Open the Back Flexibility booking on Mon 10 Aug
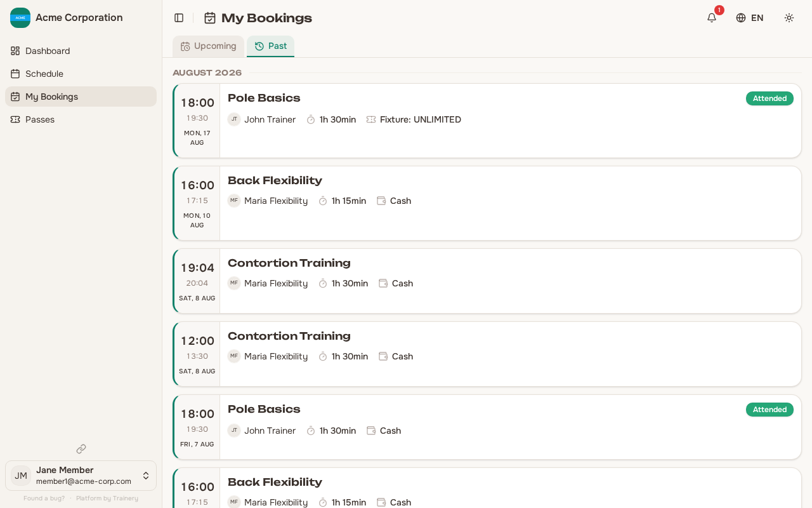This screenshot has height=508, width=812. [487, 203]
